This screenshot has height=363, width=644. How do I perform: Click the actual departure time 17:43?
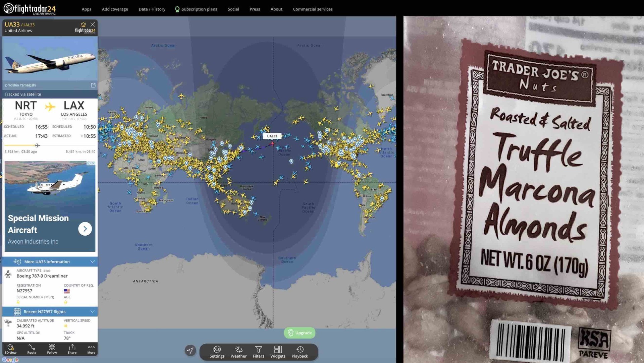click(x=41, y=136)
